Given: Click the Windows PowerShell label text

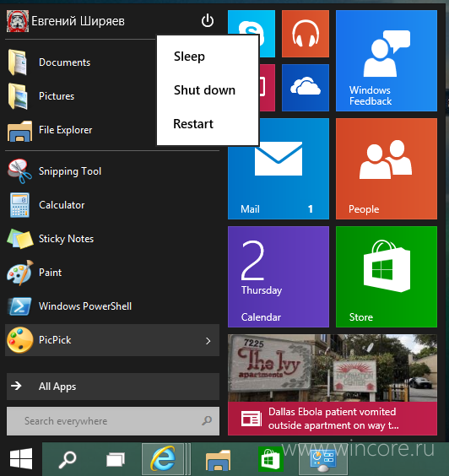Looking at the screenshot, I should point(85,306).
